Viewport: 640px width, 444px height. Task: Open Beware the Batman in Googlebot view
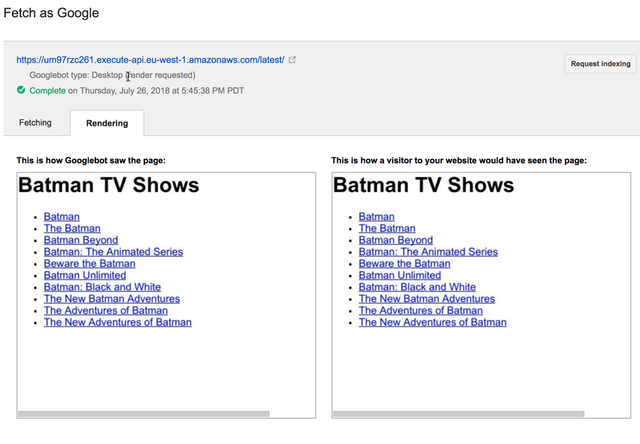click(x=89, y=264)
